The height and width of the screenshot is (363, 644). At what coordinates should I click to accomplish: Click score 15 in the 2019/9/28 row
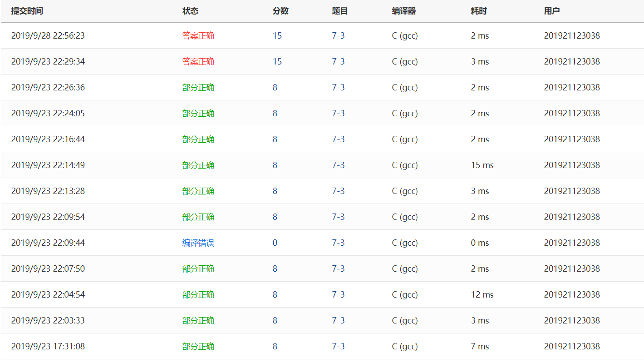click(x=277, y=35)
